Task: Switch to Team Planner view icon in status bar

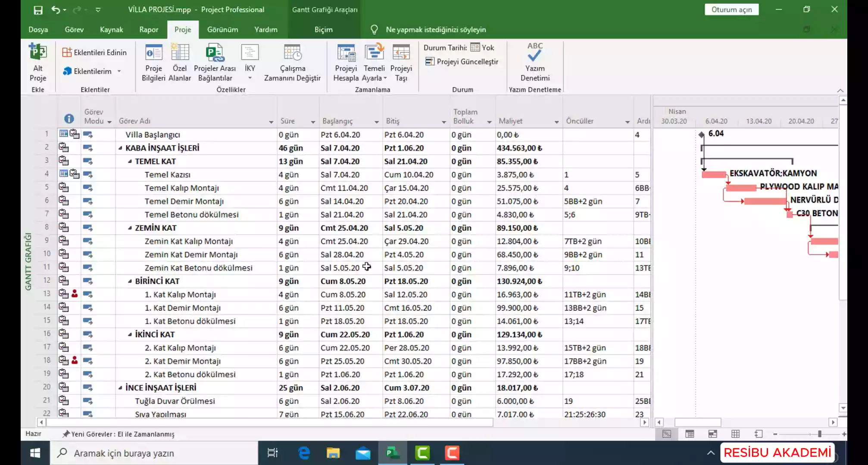Action: (712, 434)
